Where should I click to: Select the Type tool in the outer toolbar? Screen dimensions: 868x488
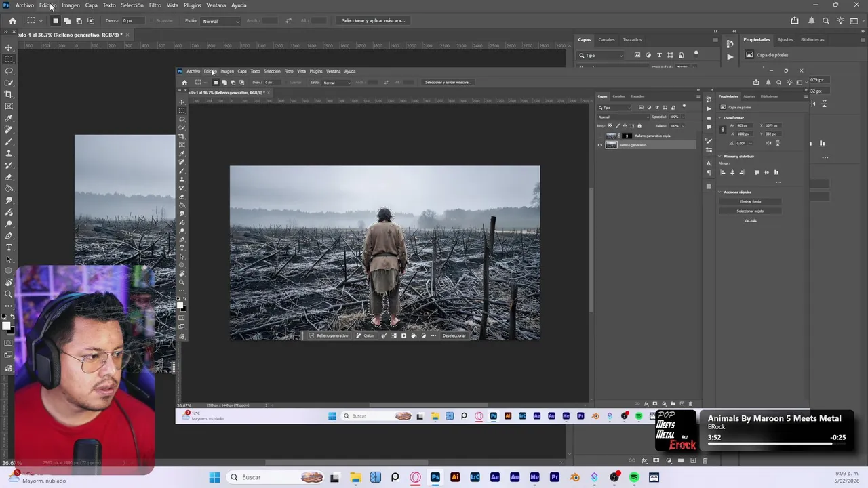coord(9,247)
